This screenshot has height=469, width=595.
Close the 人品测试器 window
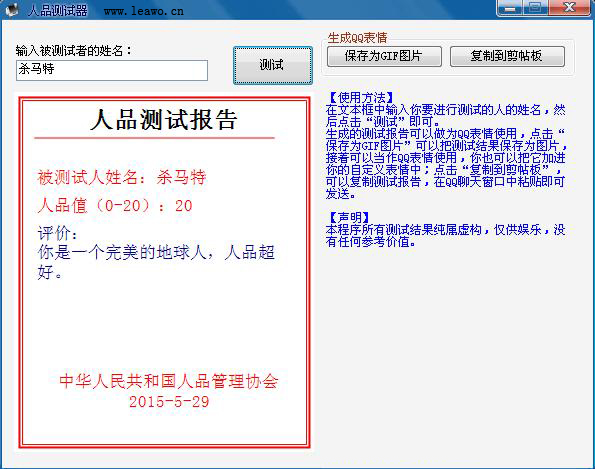569,8
